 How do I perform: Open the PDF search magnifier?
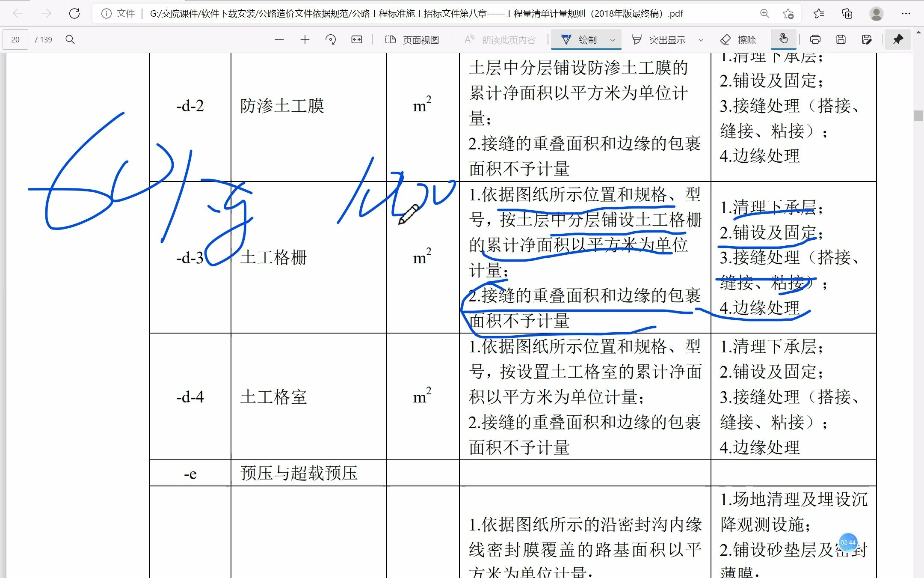pyautogui.click(x=70, y=40)
